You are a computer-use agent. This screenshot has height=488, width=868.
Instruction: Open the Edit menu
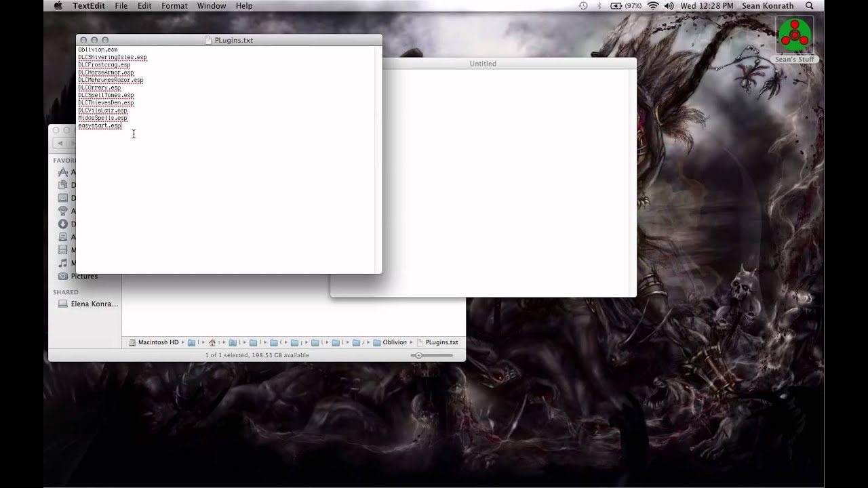coord(144,5)
